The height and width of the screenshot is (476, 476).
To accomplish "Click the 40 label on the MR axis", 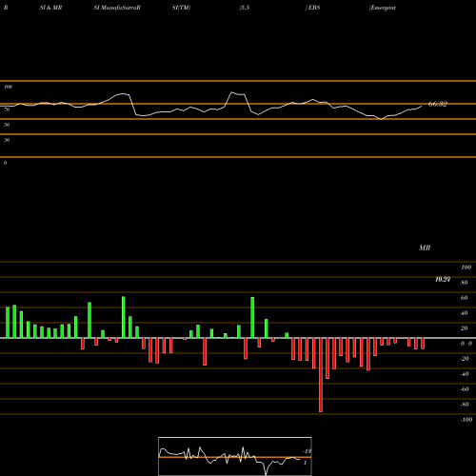I will (x=465, y=313).
